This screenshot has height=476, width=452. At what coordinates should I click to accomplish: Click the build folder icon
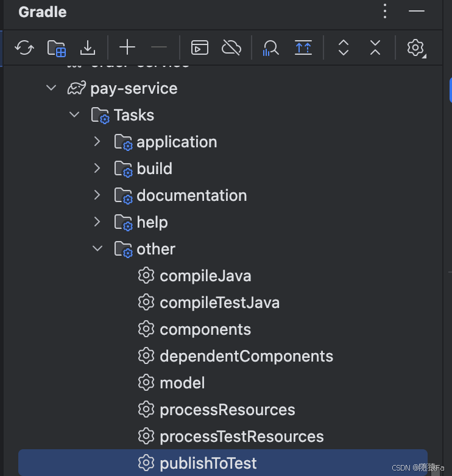tap(123, 169)
